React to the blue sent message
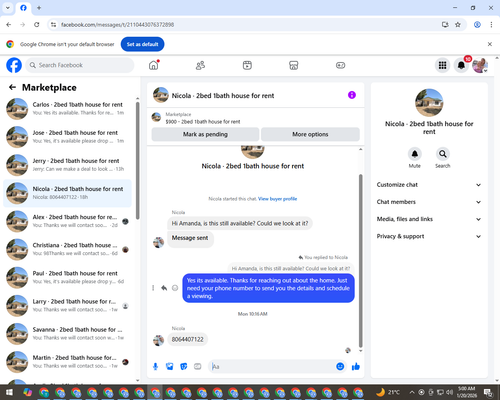The image size is (500, 400). point(175,288)
